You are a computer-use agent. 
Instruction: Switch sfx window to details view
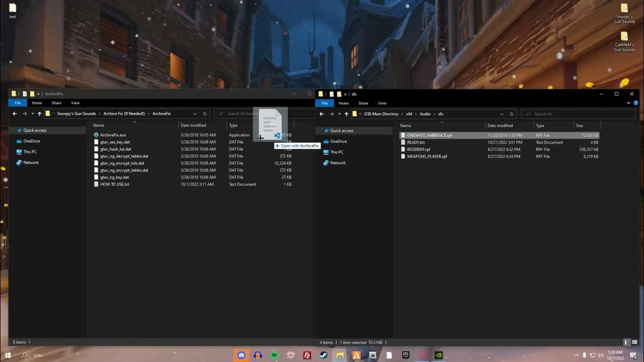coord(626,342)
